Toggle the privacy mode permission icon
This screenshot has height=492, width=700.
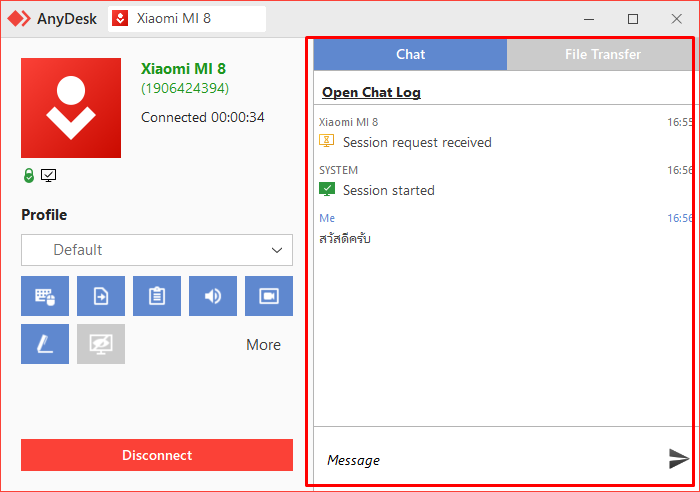click(101, 344)
